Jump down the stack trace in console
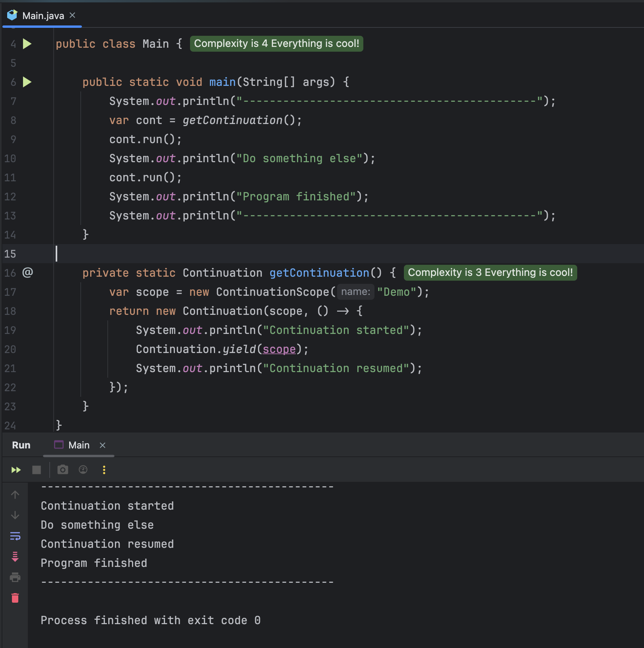The width and height of the screenshot is (644, 648). point(15,515)
